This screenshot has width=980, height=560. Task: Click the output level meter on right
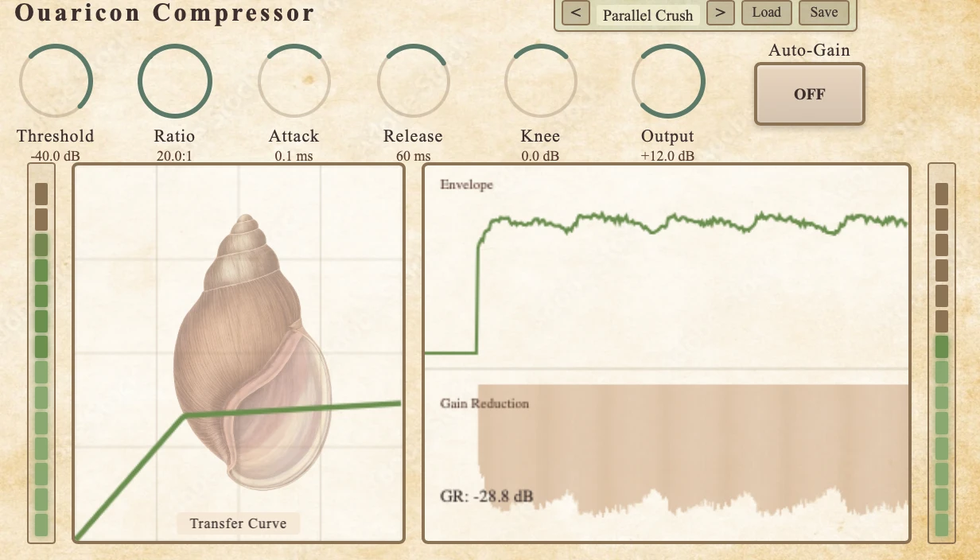coord(942,353)
